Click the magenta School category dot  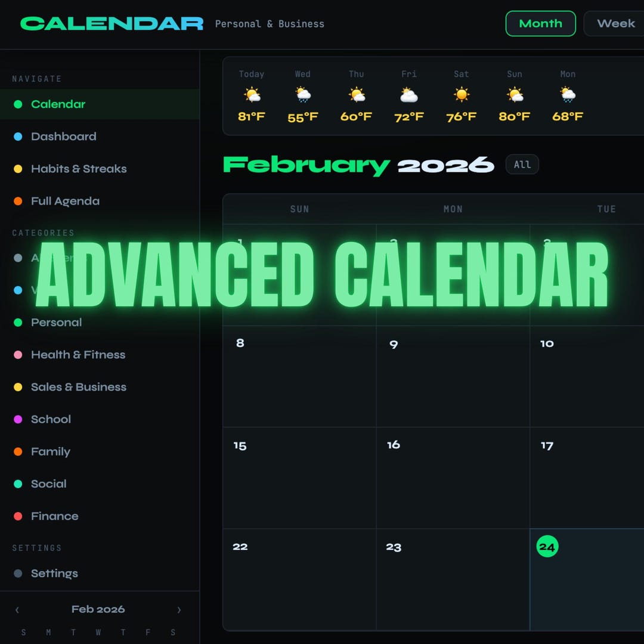tap(18, 419)
